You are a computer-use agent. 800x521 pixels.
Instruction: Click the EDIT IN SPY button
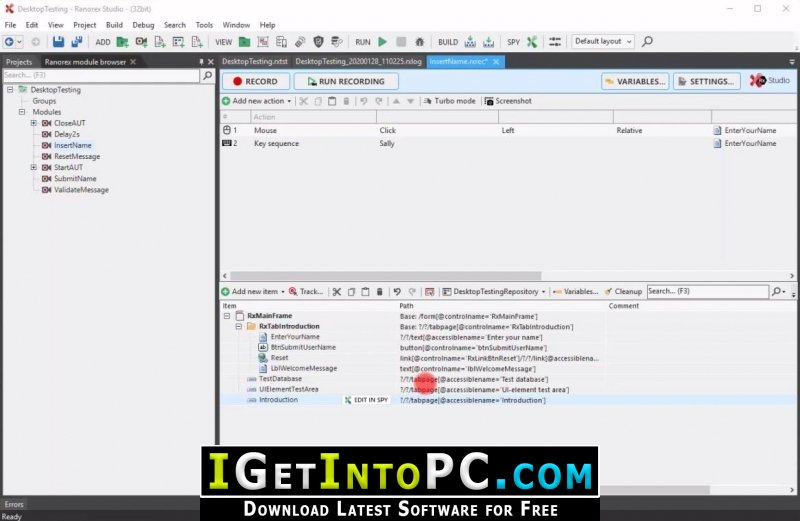366,400
